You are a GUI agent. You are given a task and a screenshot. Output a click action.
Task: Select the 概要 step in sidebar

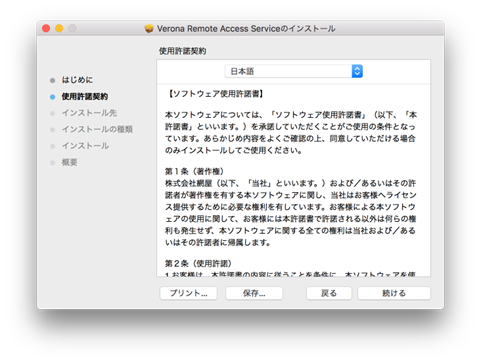pyautogui.click(x=70, y=162)
